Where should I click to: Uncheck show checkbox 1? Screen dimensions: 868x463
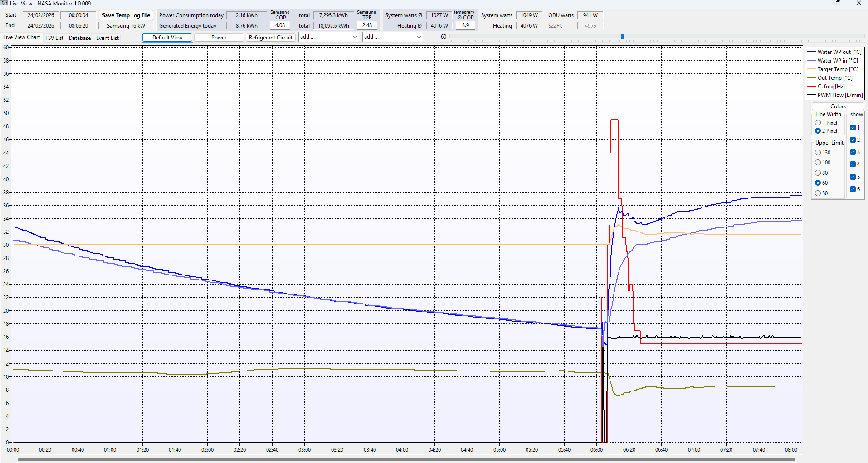click(x=853, y=128)
